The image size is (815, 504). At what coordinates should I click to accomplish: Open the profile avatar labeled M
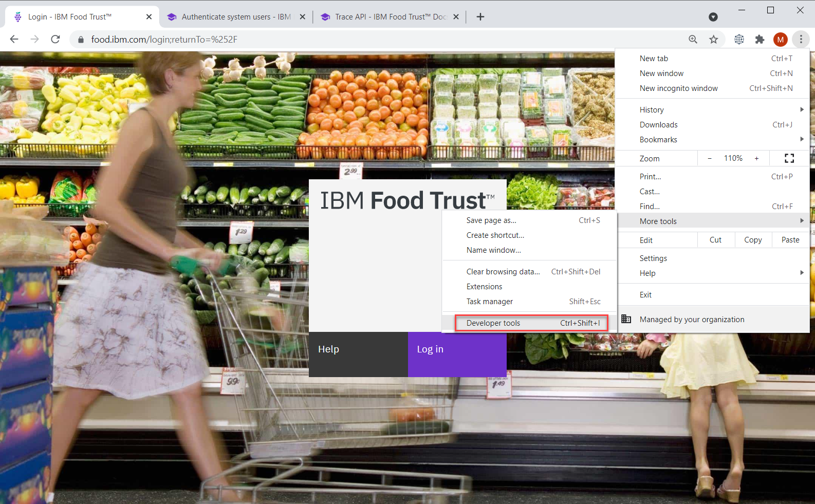pyautogui.click(x=781, y=39)
